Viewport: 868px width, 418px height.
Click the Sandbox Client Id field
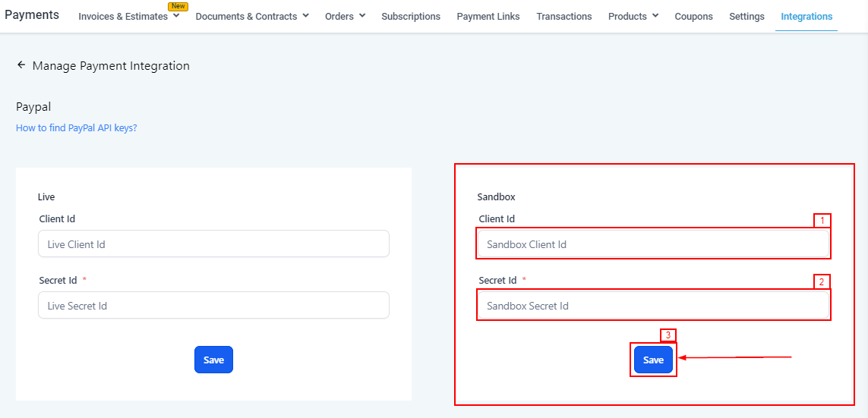click(x=653, y=244)
